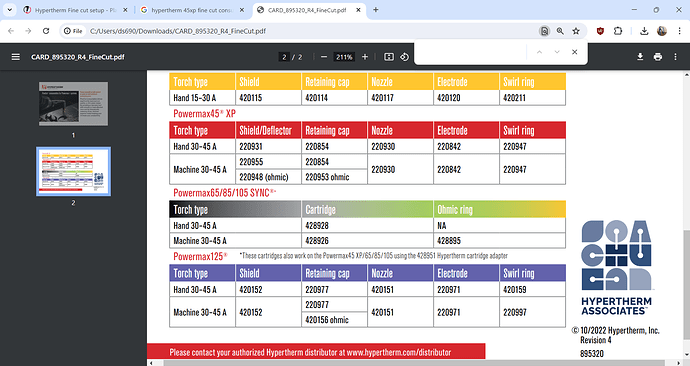Click the Powermax65/85/105 SYNC heading

(224, 193)
